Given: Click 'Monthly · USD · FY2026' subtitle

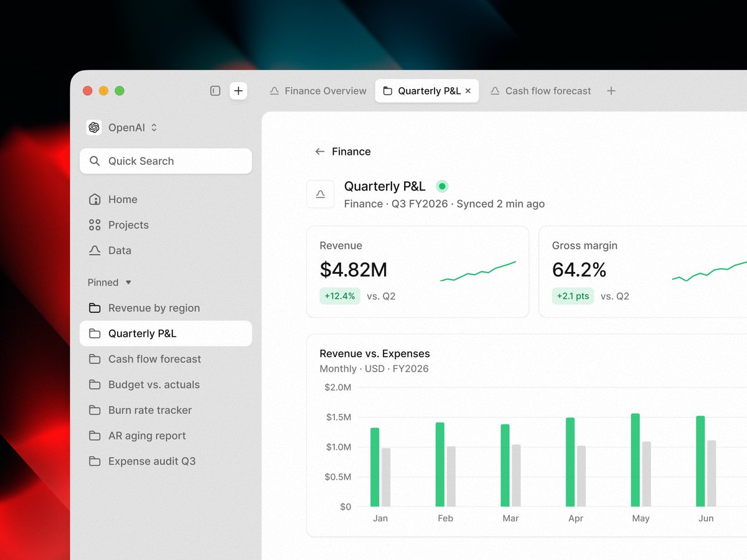Looking at the screenshot, I should pos(374,369).
